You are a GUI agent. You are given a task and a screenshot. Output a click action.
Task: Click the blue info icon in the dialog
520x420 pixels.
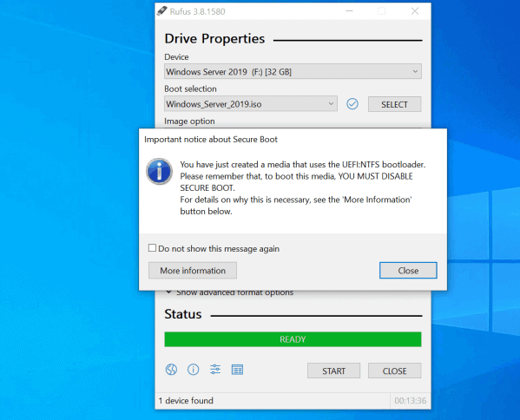pyautogui.click(x=159, y=171)
